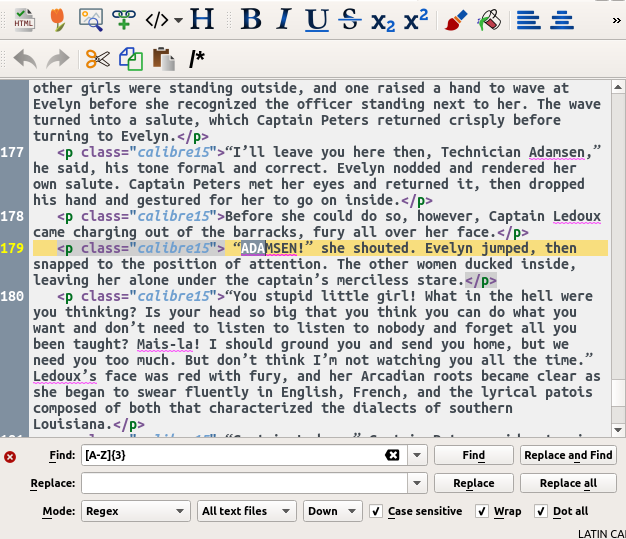Viewport: 626px width, 539px height.
Task: Click the redo arrow
Action: pos(58,59)
